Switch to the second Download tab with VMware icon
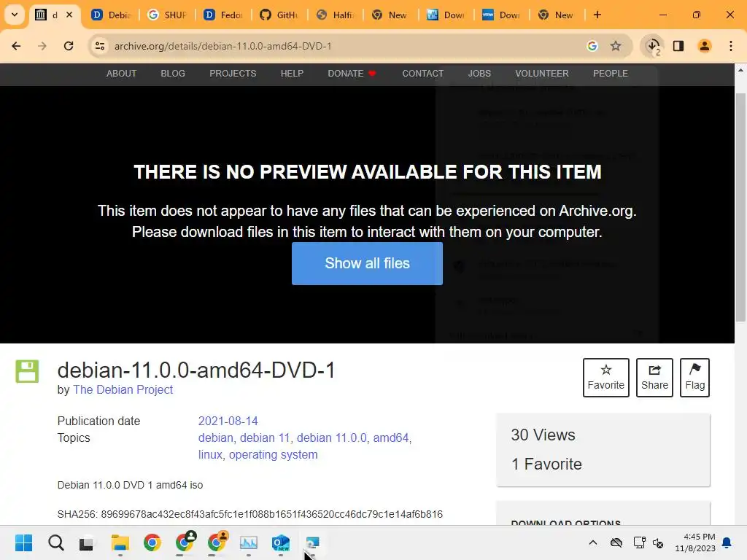Viewport: 747px width, 560px height. tap(502, 15)
